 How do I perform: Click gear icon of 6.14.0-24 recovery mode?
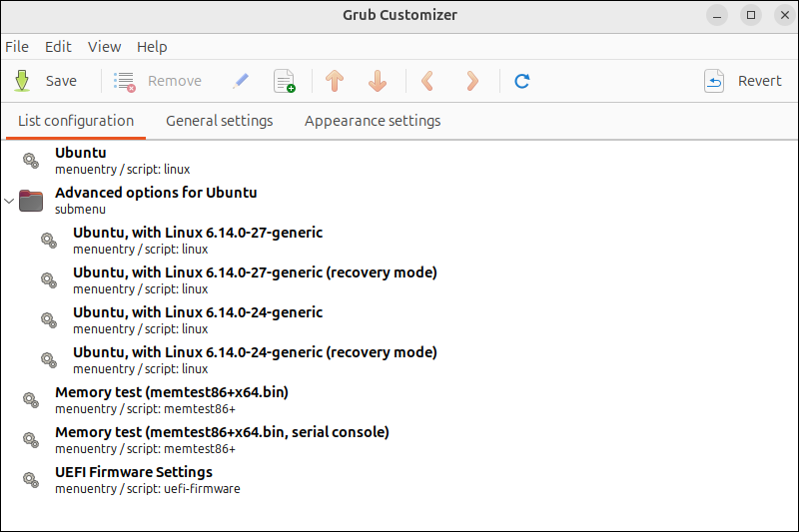(49, 360)
